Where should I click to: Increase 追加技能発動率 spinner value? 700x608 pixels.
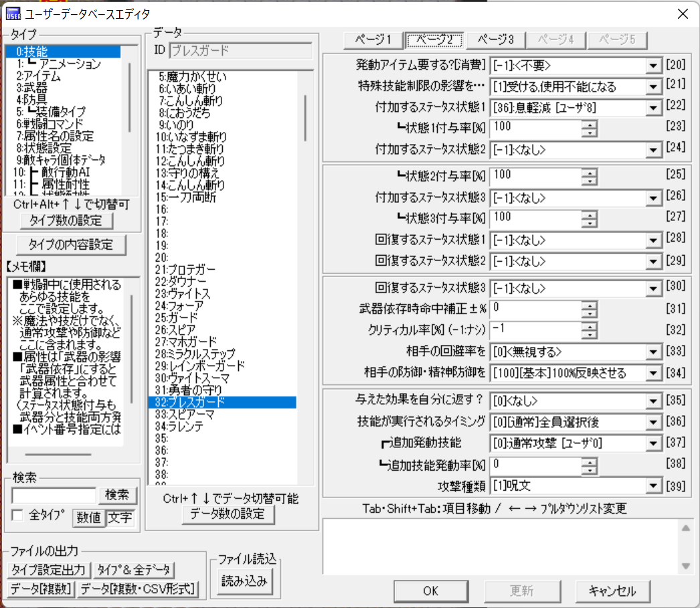tap(590, 463)
